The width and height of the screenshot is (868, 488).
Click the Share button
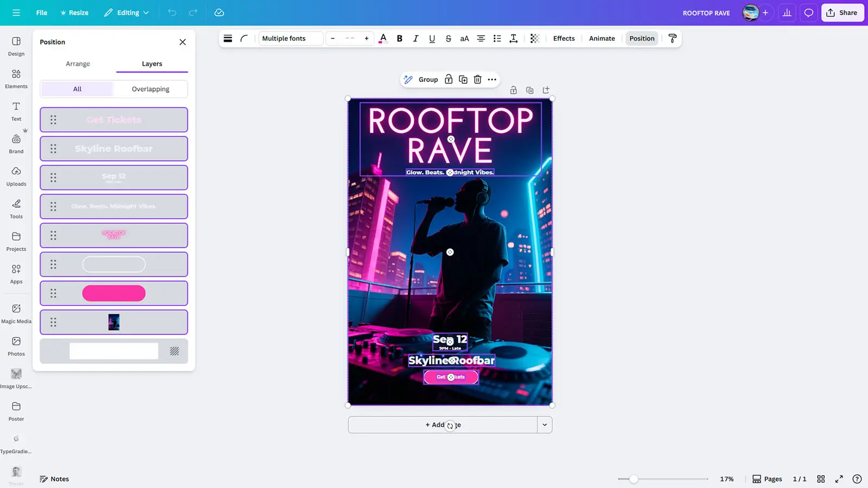point(842,12)
